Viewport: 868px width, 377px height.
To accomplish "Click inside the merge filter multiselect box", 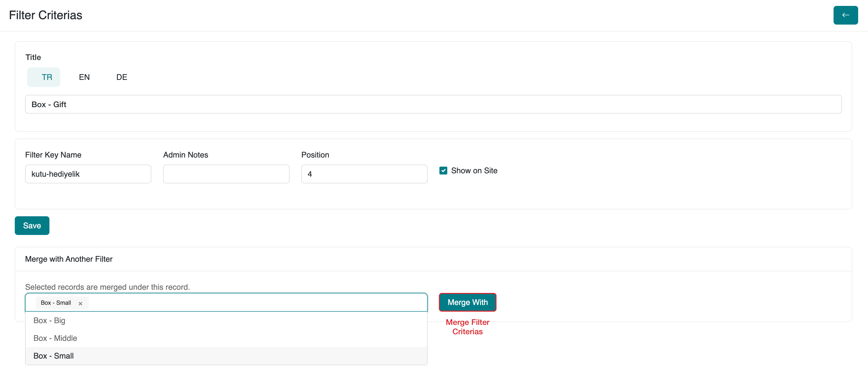I will tap(256, 303).
